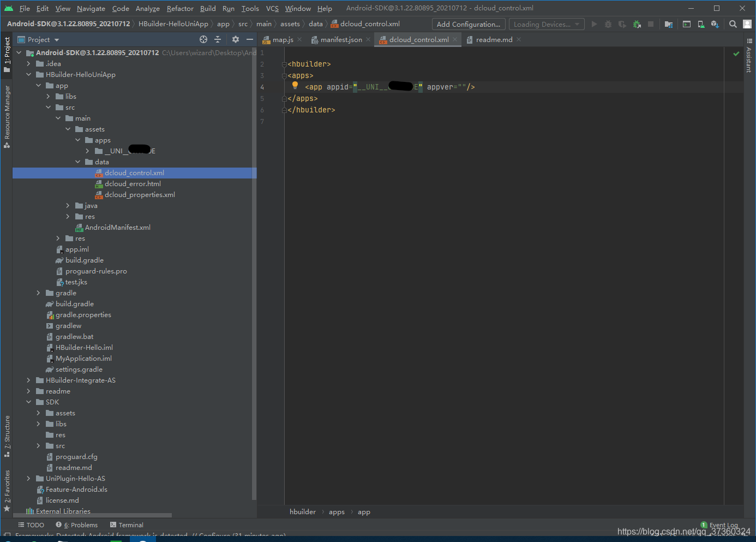Select AndroidManifest.xml in project tree
The image size is (756, 542).
(x=117, y=228)
